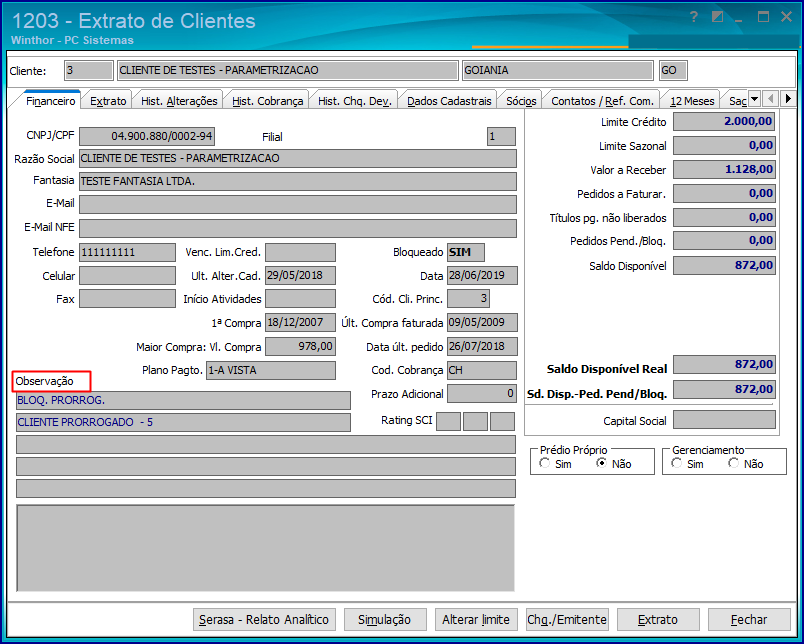The width and height of the screenshot is (804, 644).
Task: Switch to the Sócios tab
Action: tap(521, 101)
